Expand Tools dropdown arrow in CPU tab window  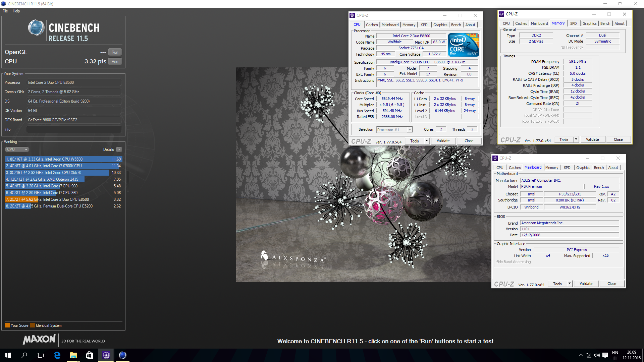pos(427,141)
